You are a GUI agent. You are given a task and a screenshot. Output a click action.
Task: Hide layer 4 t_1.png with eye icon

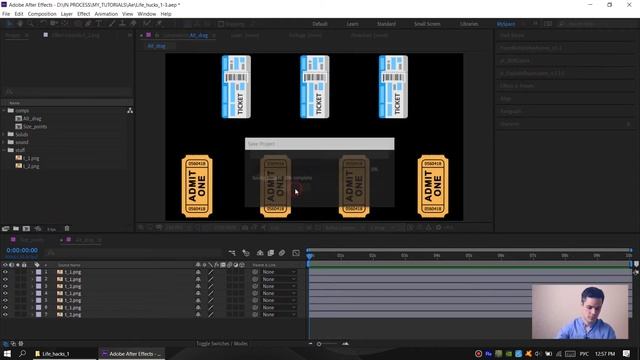pos(5,293)
